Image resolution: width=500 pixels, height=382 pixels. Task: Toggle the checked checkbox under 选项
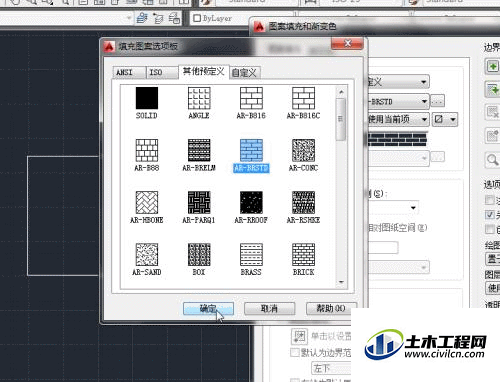pyautogui.click(x=490, y=215)
